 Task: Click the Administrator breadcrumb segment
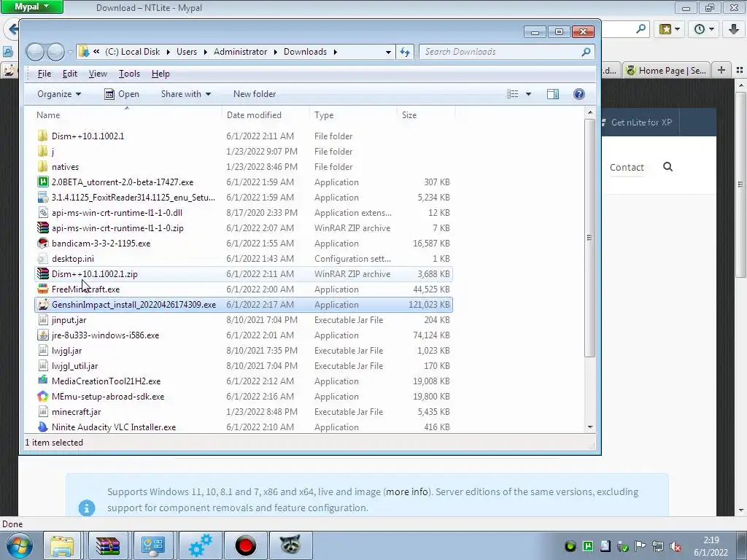240,52
